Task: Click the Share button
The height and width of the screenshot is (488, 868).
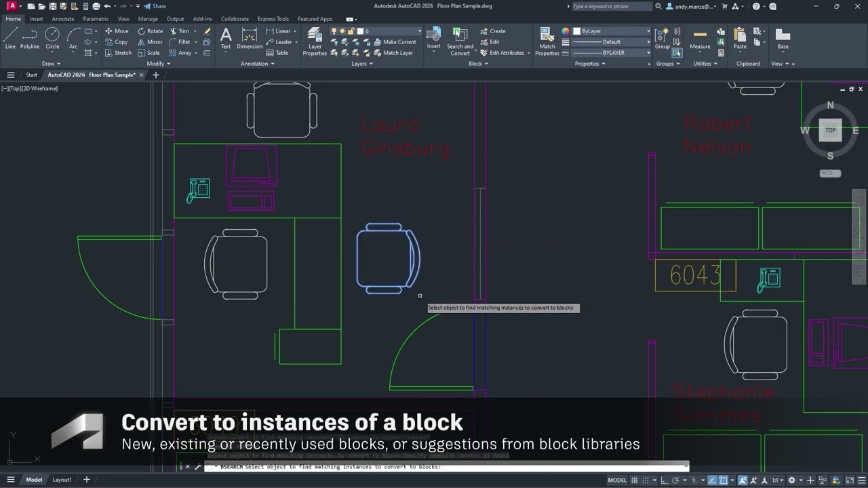Action: point(155,6)
